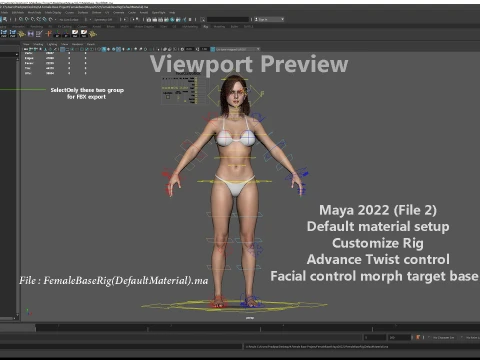Switch to the FX Caching shelf tab
Viewport: 480px width, 360px height.
(65, 26)
